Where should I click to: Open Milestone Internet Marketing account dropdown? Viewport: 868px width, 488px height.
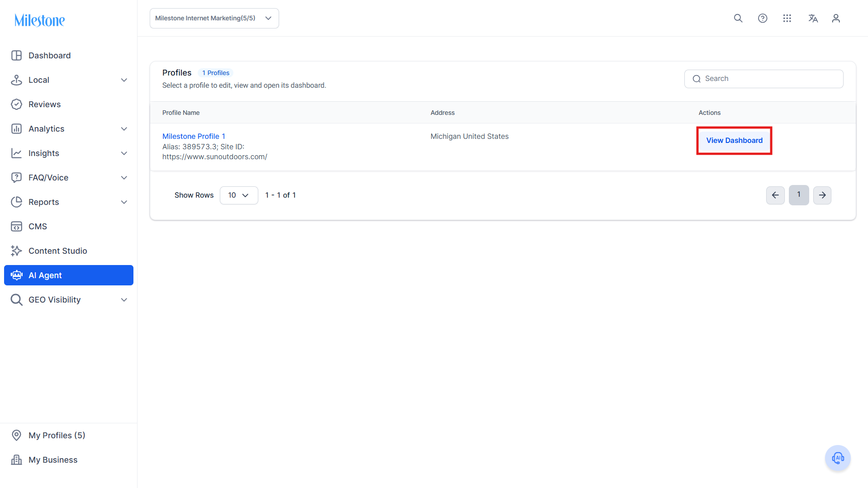[214, 18]
